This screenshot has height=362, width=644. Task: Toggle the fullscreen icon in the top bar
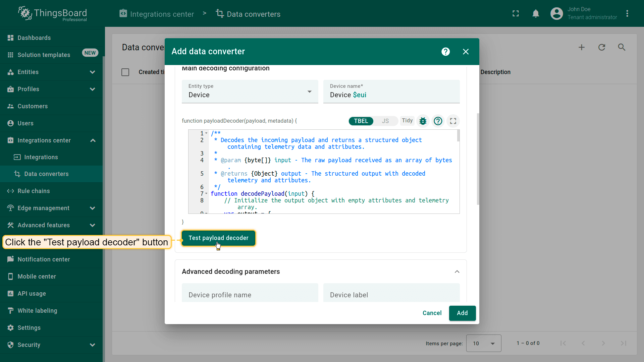point(516,13)
